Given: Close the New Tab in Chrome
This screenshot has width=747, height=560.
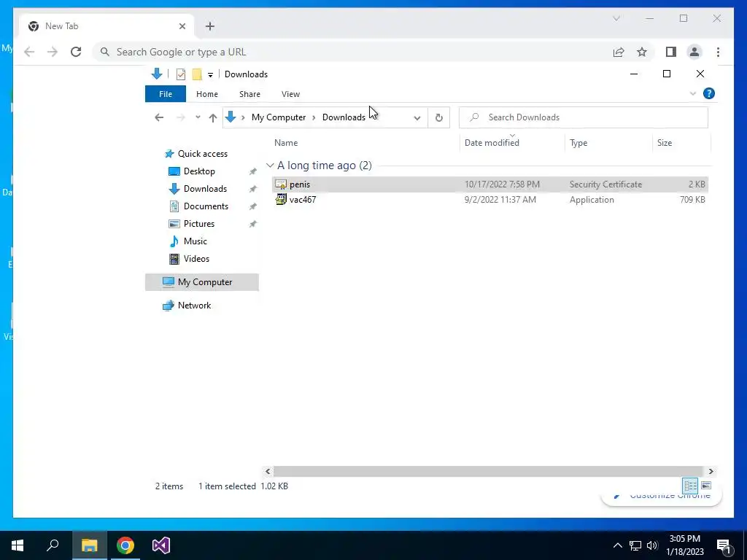Looking at the screenshot, I should (x=182, y=26).
